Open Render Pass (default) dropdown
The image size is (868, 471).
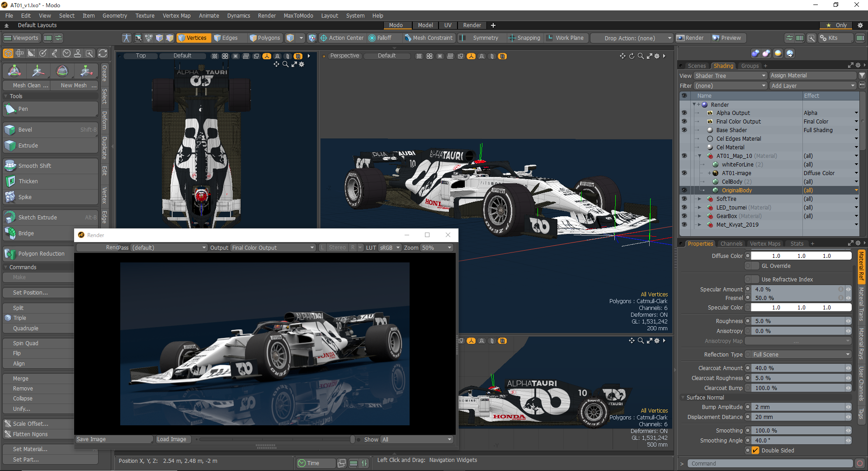pyautogui.click(x=169, y=248)
